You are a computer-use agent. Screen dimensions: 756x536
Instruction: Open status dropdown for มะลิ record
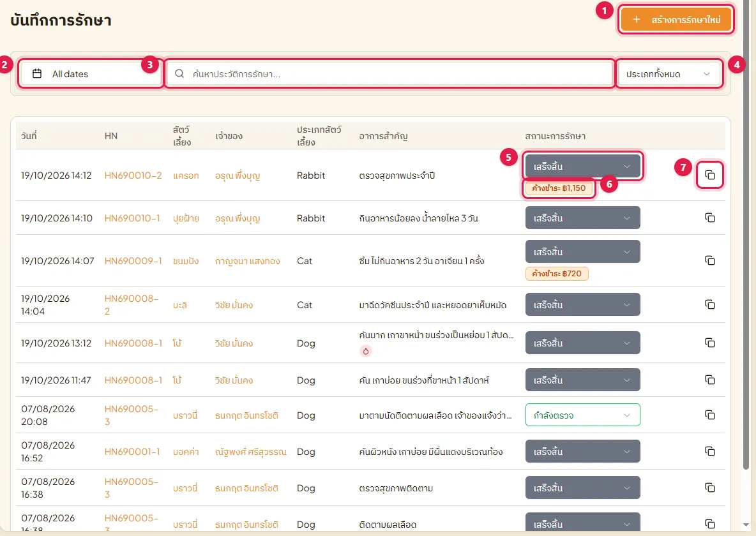point(582,304)
